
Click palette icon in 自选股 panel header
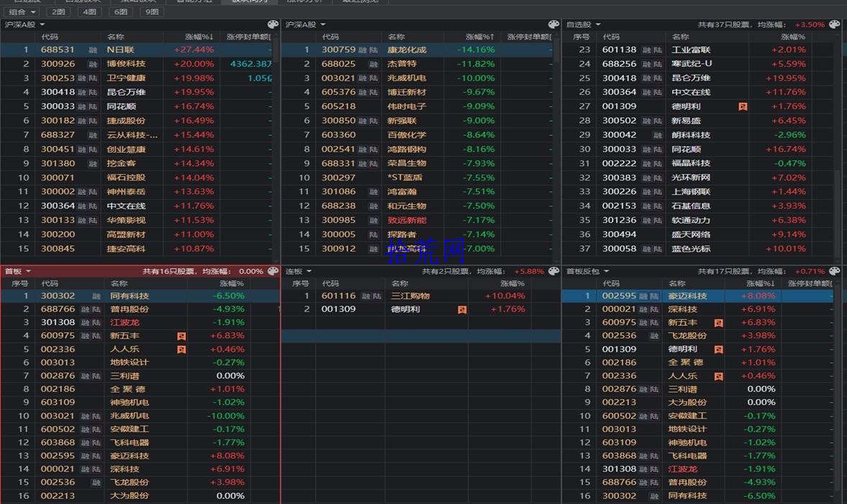(835, 24)
